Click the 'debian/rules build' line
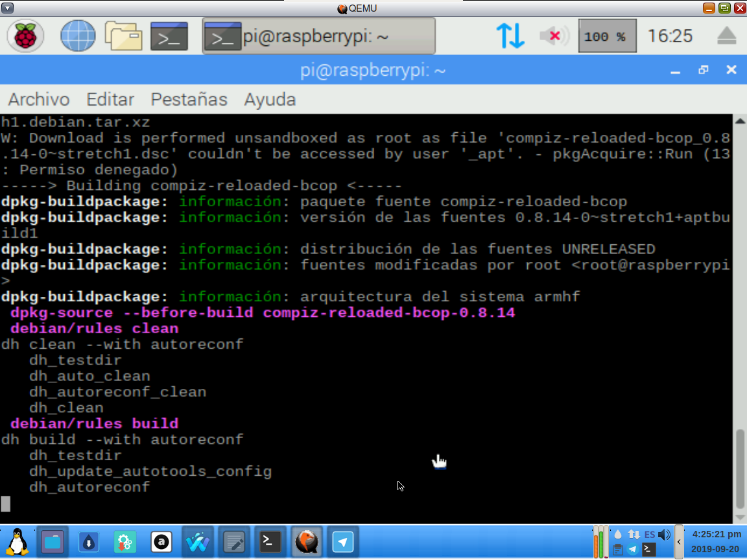The height and width of the screenshot is (560, 747). tap(94, 424)
